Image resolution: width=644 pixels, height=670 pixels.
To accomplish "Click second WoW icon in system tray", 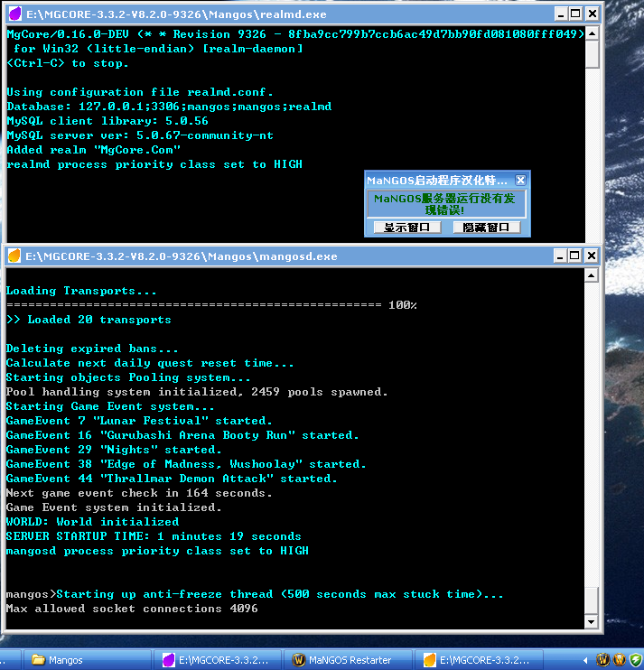I will pyautogui.click(x=620, y=660).
